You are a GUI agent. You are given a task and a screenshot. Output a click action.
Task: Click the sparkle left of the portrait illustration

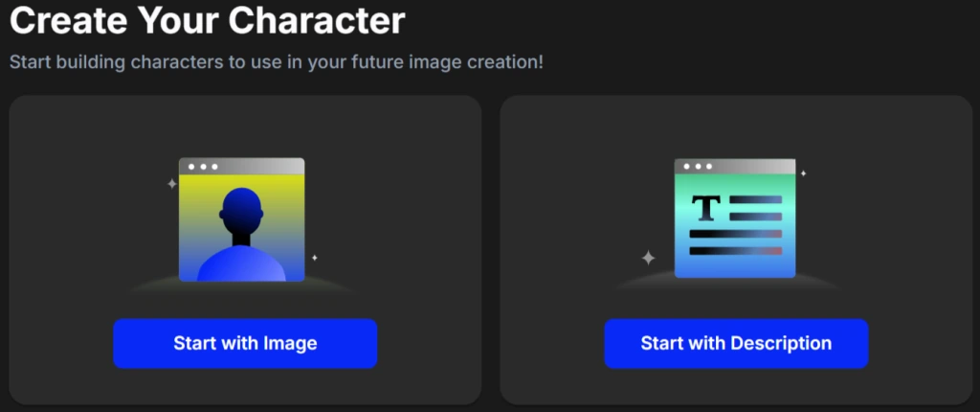(x=172, y=182)
